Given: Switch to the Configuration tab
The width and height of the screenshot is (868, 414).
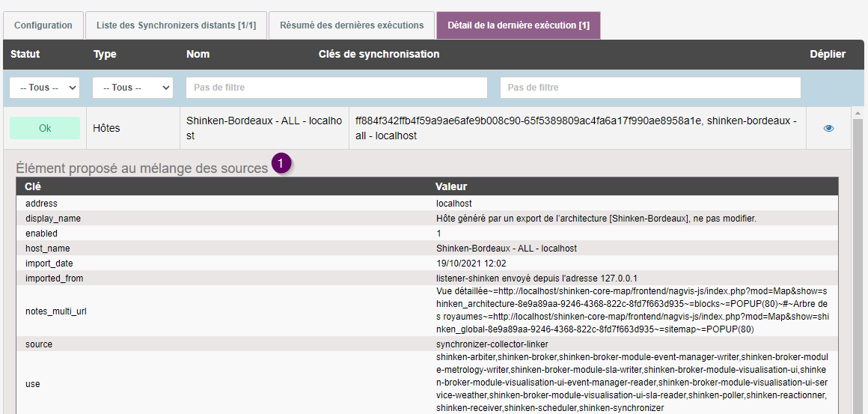Looking at the screenshot, I should 43,25.
